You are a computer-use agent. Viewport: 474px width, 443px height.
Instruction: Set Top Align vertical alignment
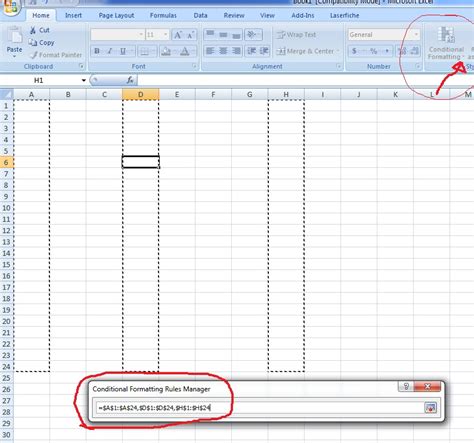tap(210, 34)
